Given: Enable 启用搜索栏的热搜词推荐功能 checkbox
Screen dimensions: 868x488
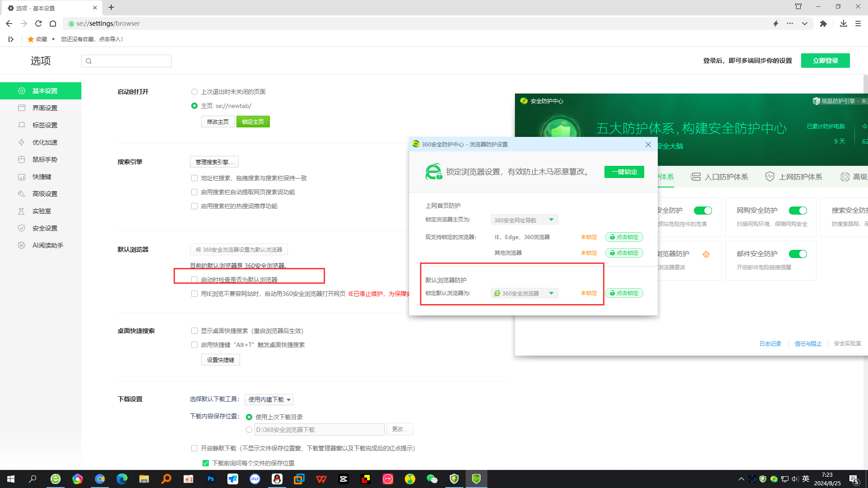Looking at the screenshot, I should (194, 206).
